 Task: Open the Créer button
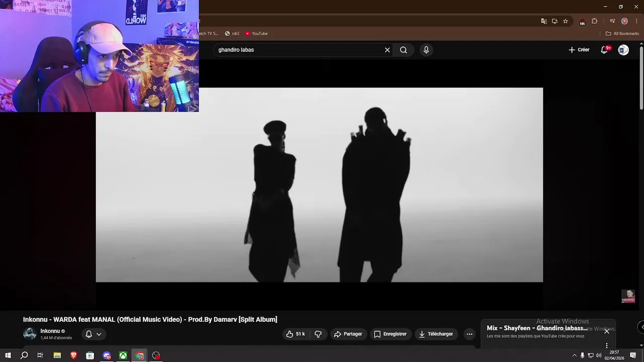(579, 50)
